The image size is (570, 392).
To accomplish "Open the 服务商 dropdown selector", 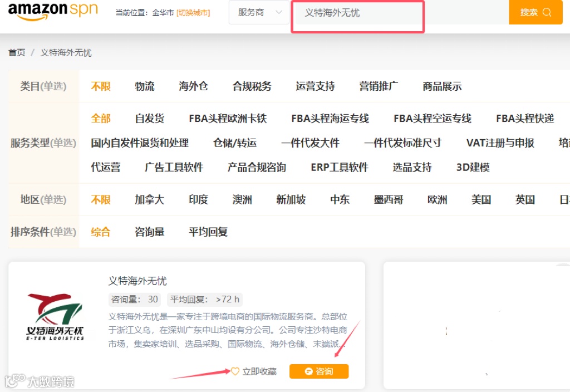I will [259, 12].
